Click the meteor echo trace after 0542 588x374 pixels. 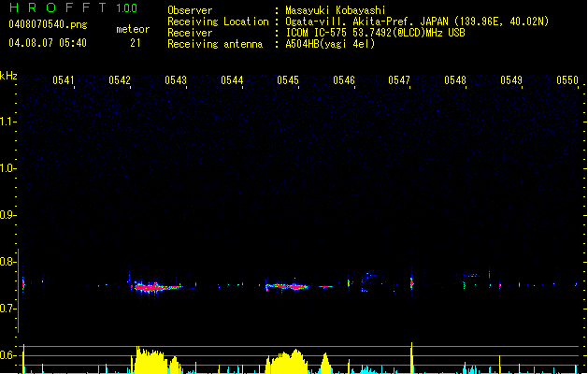[156, 287]
